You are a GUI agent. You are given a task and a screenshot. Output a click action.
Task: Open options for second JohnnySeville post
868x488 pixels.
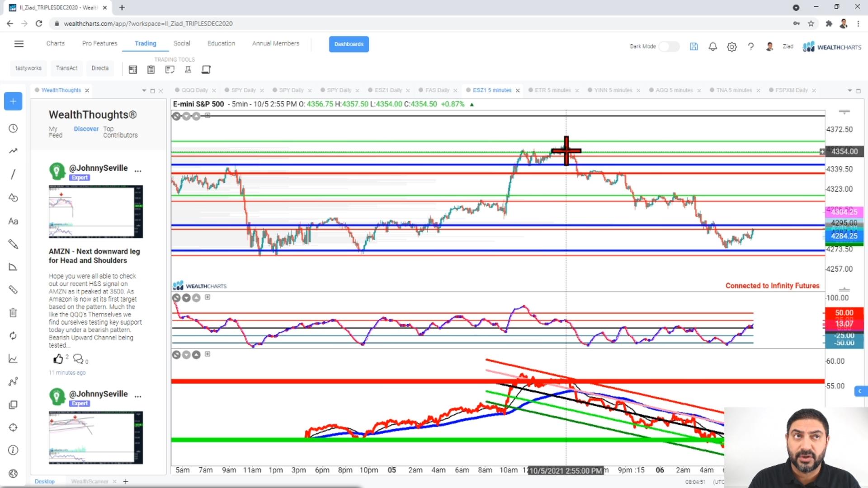(138, 397)
